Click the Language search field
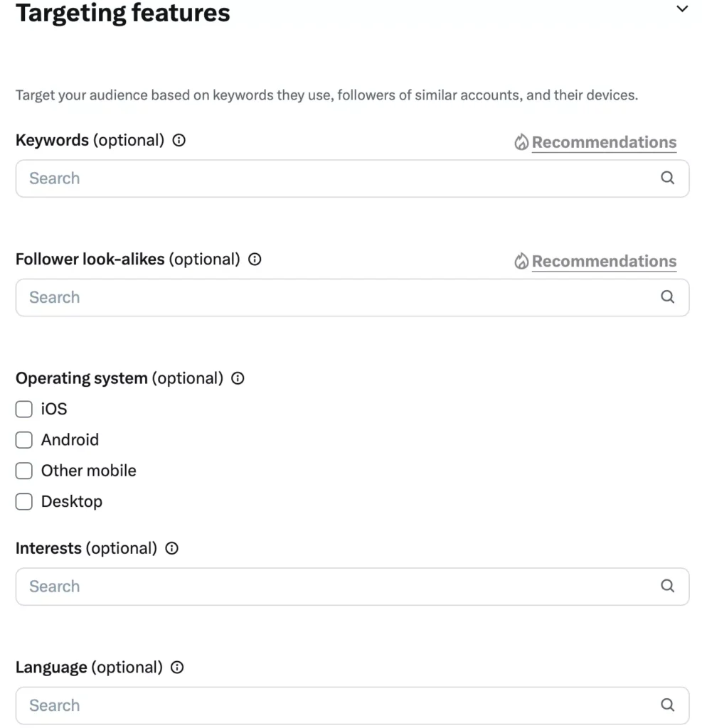Image resolution: width=702 pixels, height=728 pixels. pos(284,705)
